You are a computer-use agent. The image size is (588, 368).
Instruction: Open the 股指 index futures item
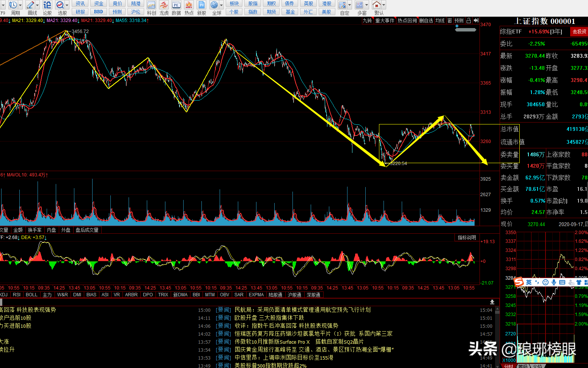click(253, 3)
